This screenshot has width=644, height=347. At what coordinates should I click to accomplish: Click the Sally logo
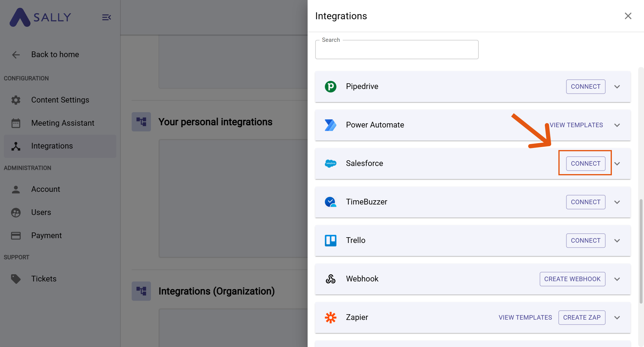click(x=40, y=17)
